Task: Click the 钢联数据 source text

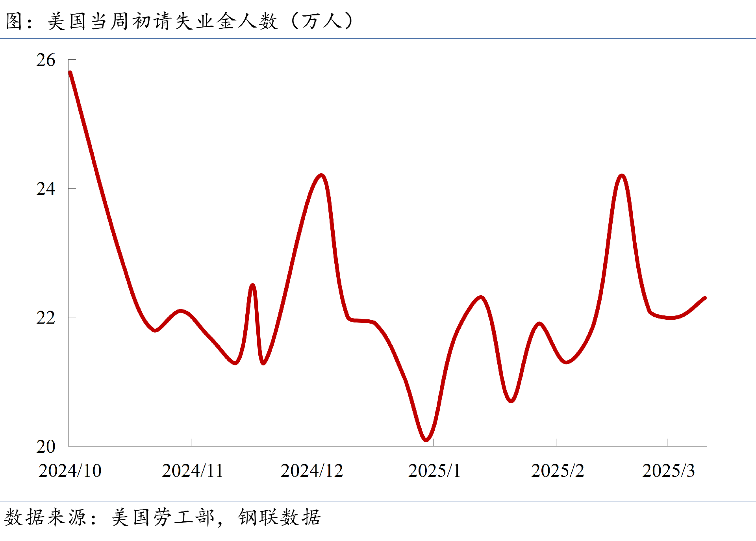Action: [x=279, y=517]
